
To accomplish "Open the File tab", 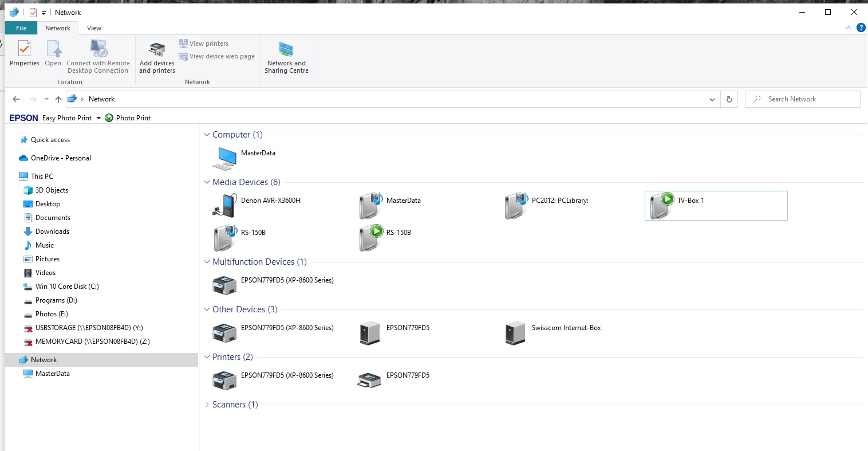I will coord(21,28).
